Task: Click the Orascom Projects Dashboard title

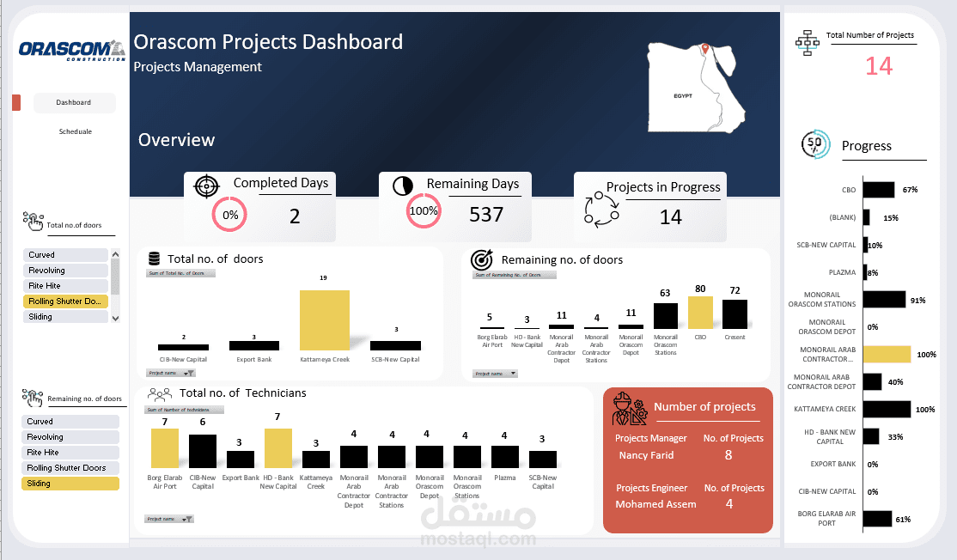Action: pos(268,42)
